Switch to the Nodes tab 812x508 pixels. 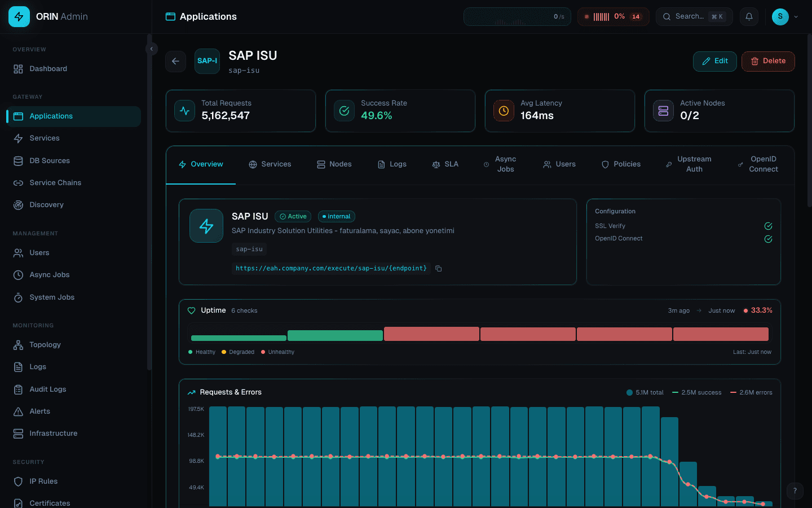334,164
